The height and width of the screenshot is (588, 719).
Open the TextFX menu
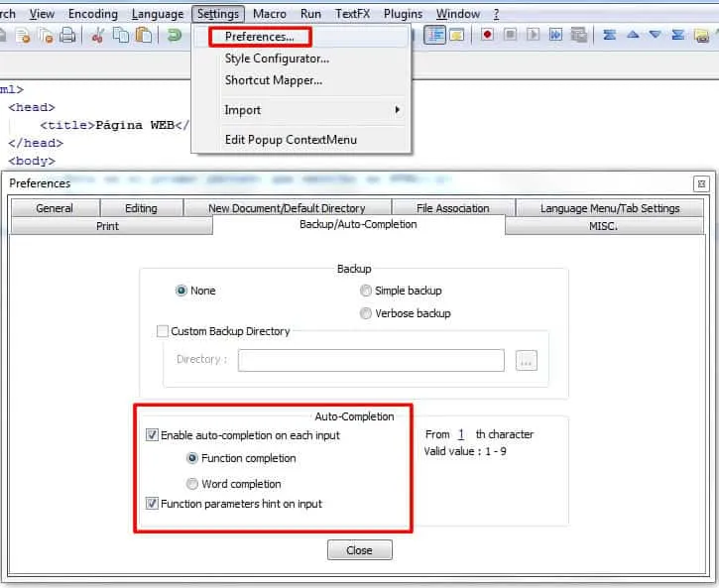(353, 14)
